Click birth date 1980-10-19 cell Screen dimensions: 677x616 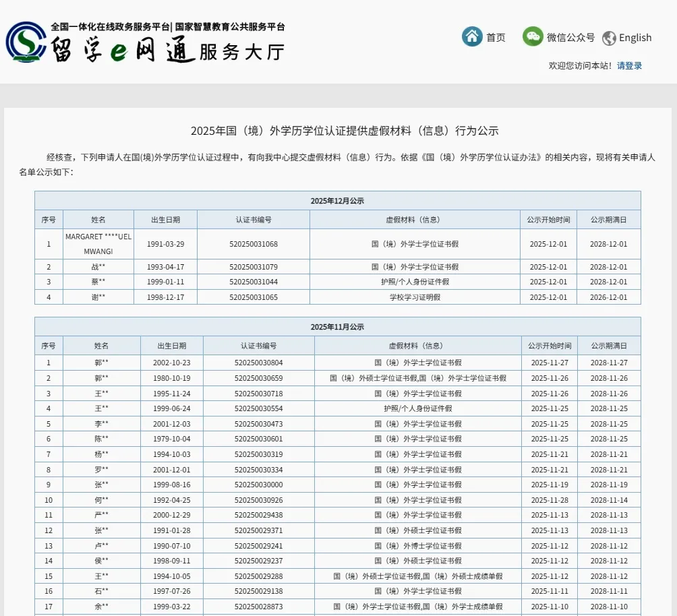[171, 378]
